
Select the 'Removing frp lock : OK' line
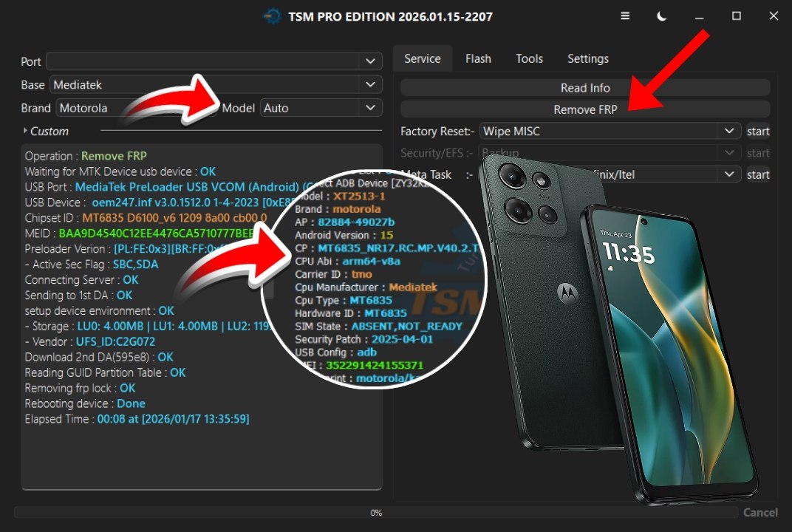(x=80, y=388)
